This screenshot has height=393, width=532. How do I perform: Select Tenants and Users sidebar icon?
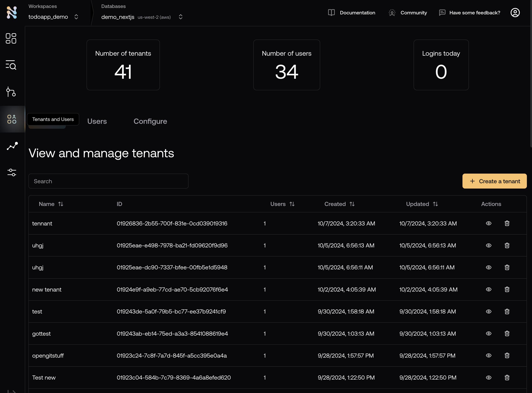click(12, 119)
